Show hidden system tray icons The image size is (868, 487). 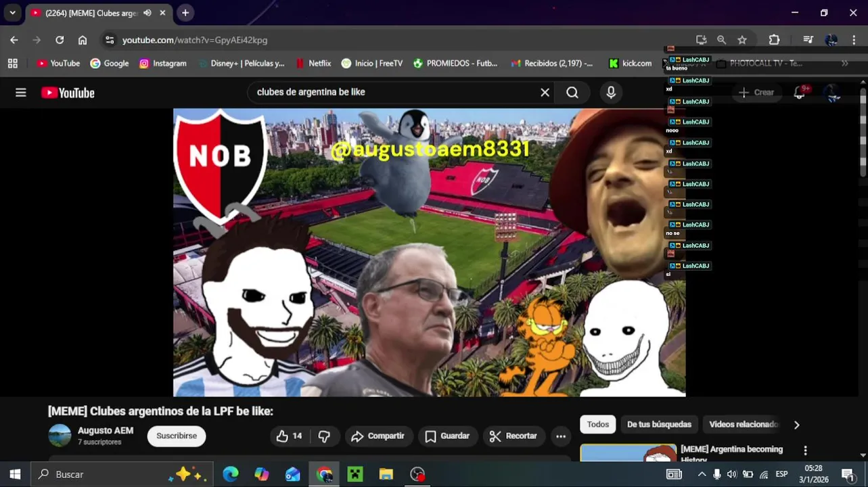[702, 474]
